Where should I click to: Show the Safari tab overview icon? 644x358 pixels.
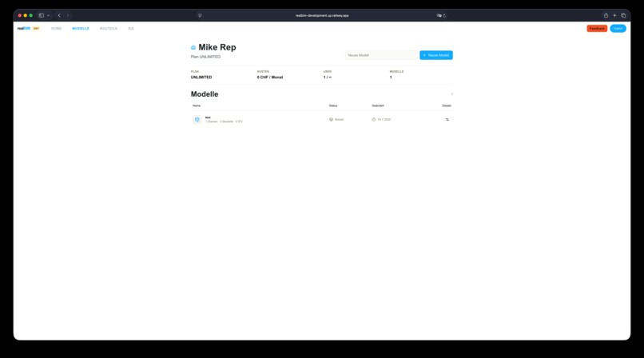623,16
